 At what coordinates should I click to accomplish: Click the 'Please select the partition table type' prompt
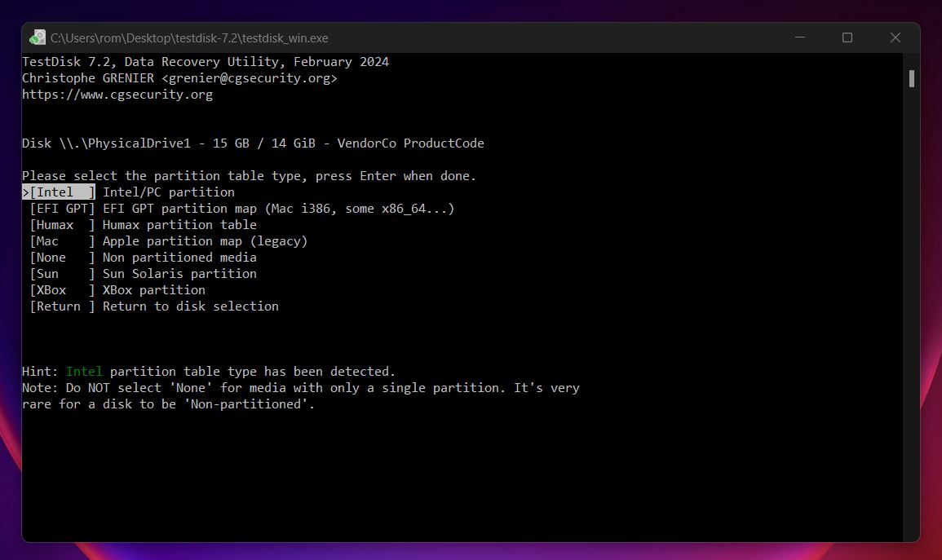pyautogui.click(x=249, y=176)
